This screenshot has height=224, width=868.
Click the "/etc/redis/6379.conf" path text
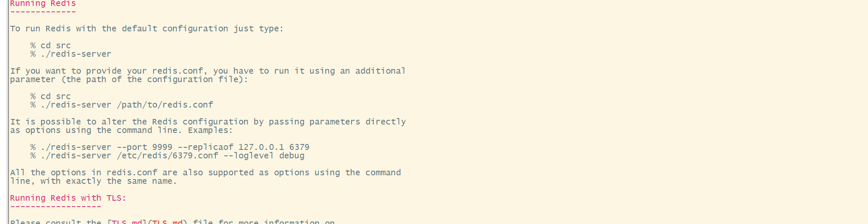168,156
